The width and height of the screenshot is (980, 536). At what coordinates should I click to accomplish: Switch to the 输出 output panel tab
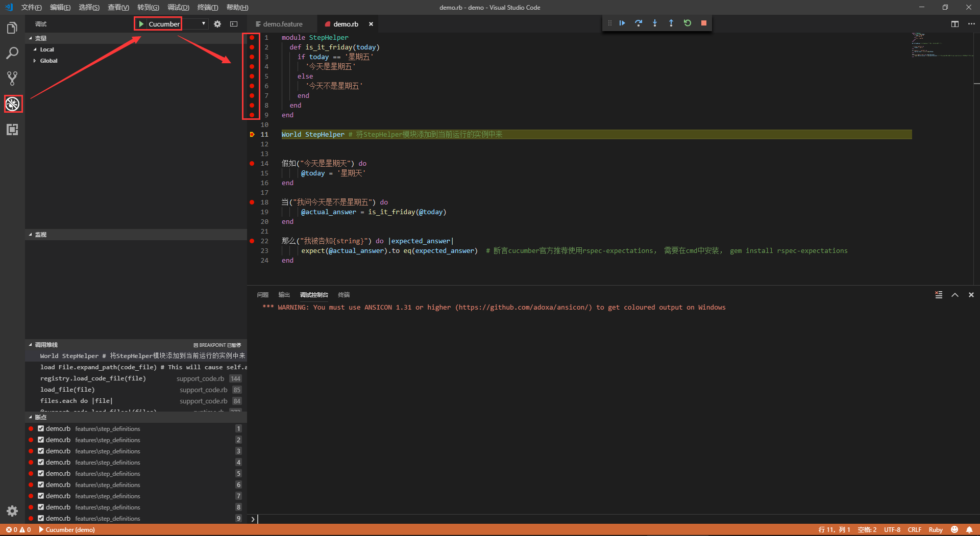pyautogui.click(x=284, y=295)
